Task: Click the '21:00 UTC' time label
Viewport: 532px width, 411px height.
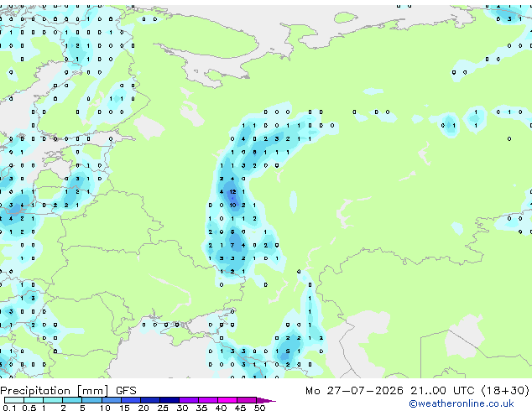Action: pyautogui.click(x=442, y=391)
